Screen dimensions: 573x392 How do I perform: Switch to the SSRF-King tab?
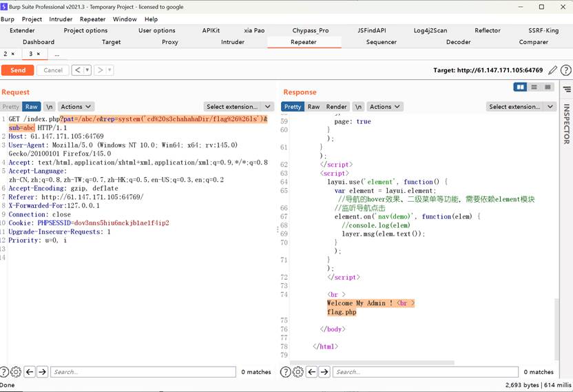[x=543, y=30]
